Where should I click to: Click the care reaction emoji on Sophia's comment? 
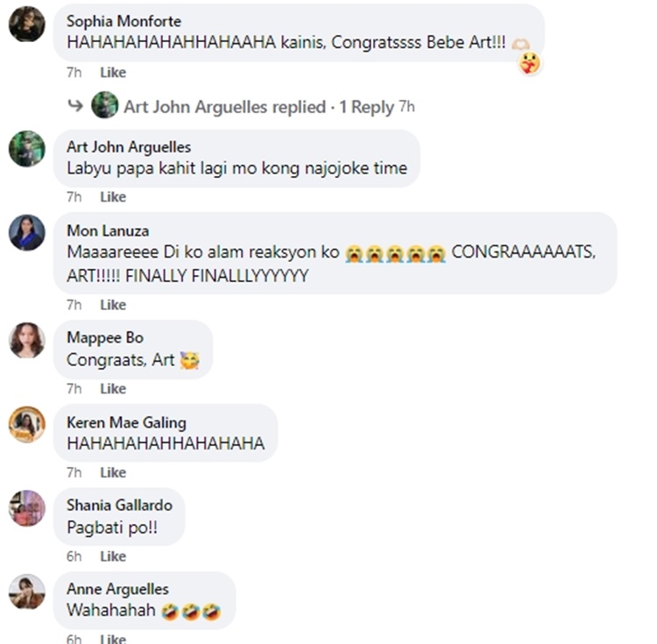pos(530,64)
